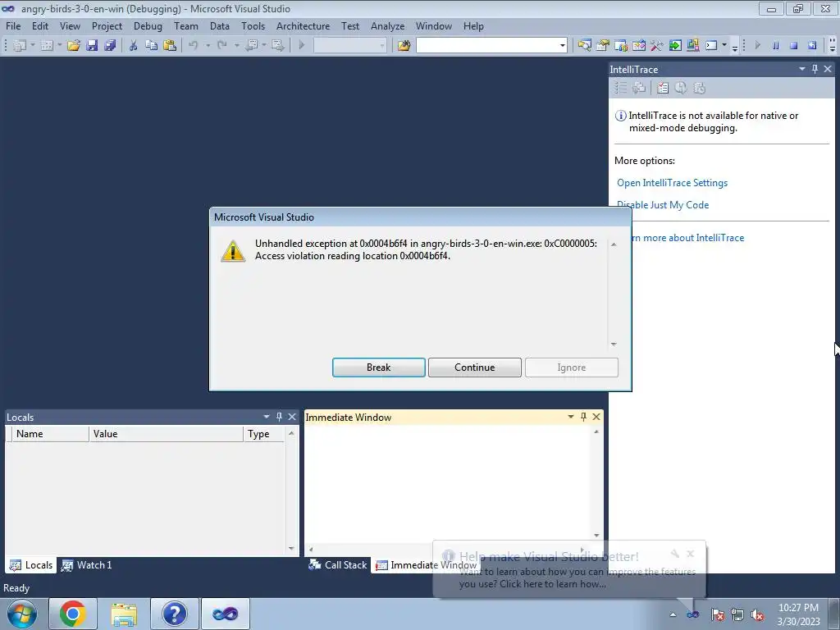840x630 pixels.
Task: Click the Save All icon
Action: 110,46
